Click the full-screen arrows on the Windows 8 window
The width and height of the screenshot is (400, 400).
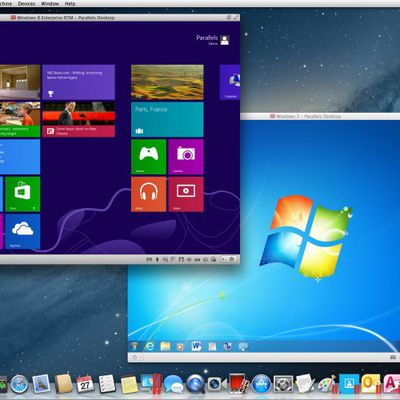[236, 17]
